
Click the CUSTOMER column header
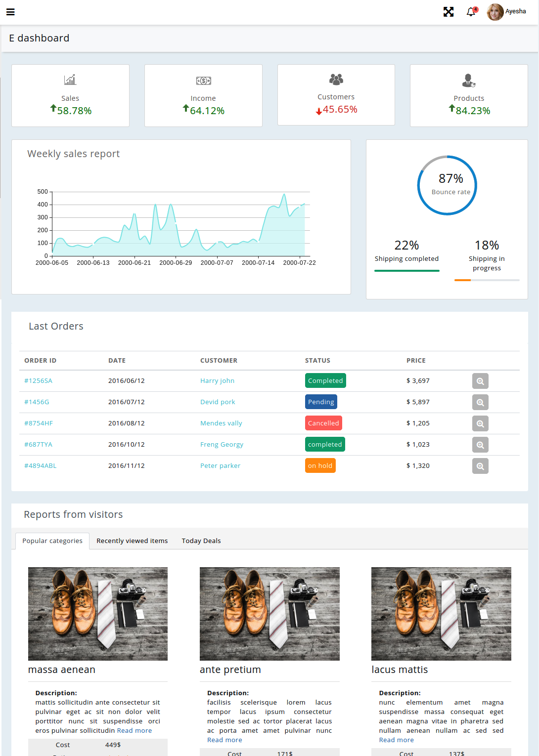pos(219,361)
